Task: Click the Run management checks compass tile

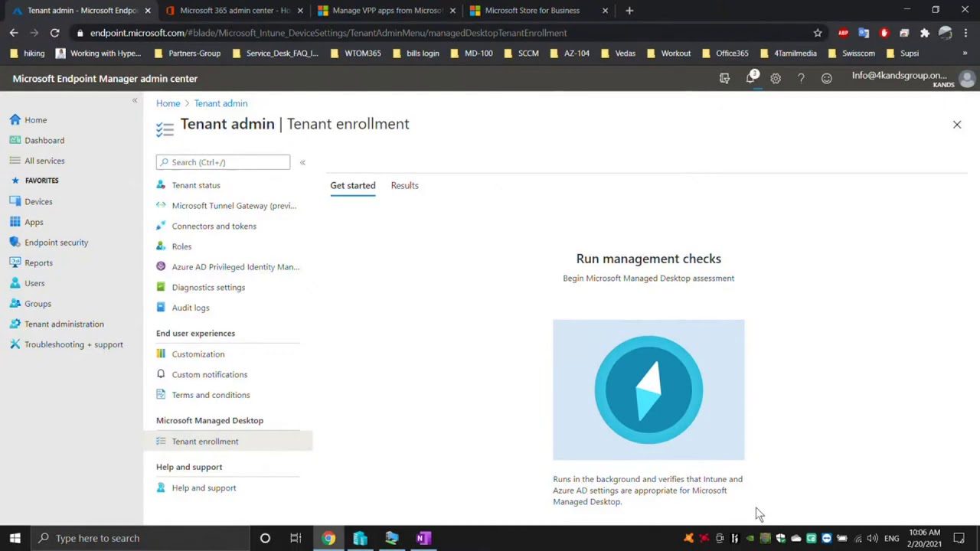Action: coord(648,390)
